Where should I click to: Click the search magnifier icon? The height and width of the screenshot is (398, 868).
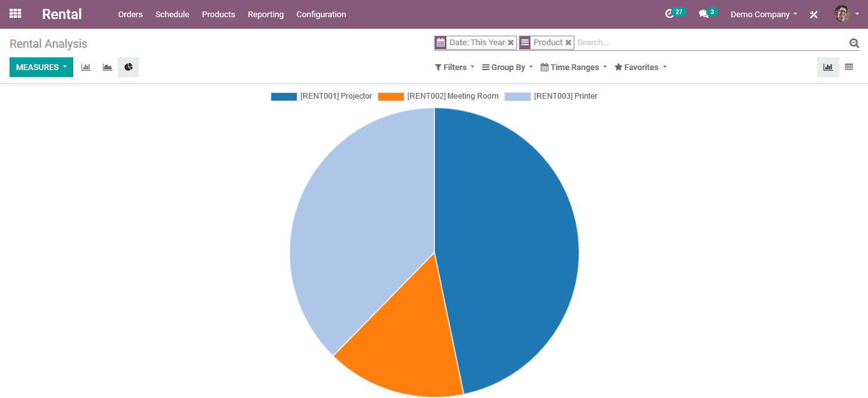pos(854,43)
